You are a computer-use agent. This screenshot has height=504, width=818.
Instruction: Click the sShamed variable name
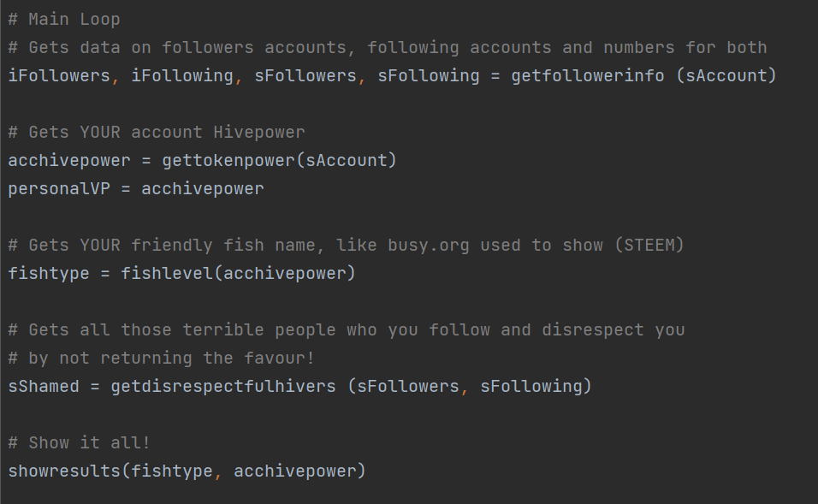44,386
